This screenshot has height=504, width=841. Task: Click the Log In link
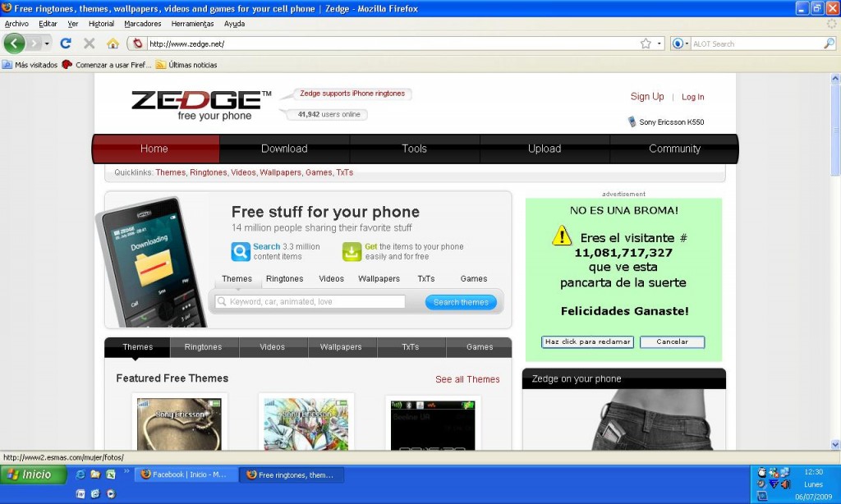(692, 97)
